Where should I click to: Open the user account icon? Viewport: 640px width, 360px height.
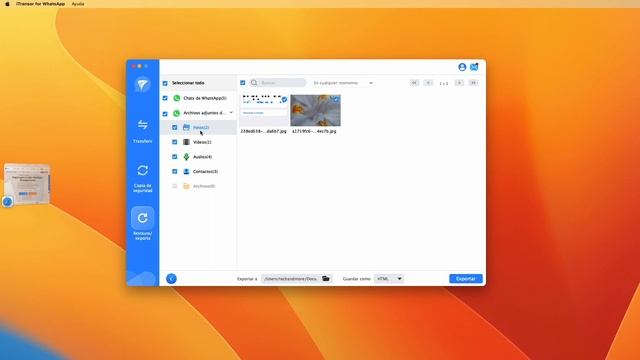pyautogui.click(x=462, y=67)
